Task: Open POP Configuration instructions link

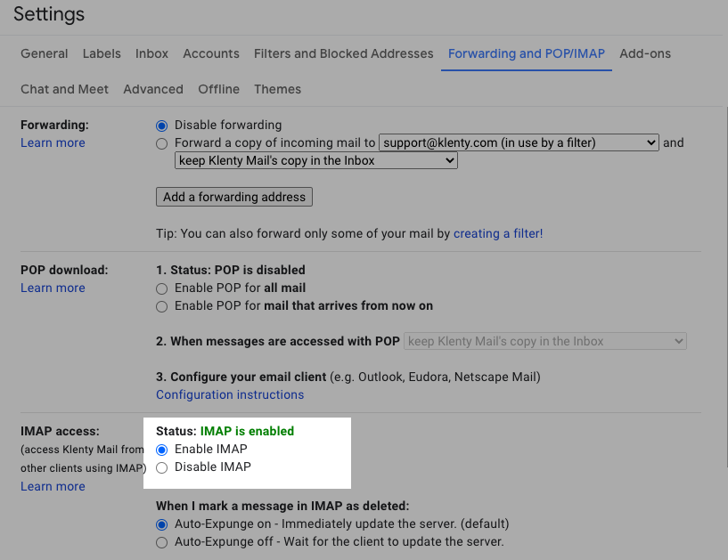Action: point(230,394)
